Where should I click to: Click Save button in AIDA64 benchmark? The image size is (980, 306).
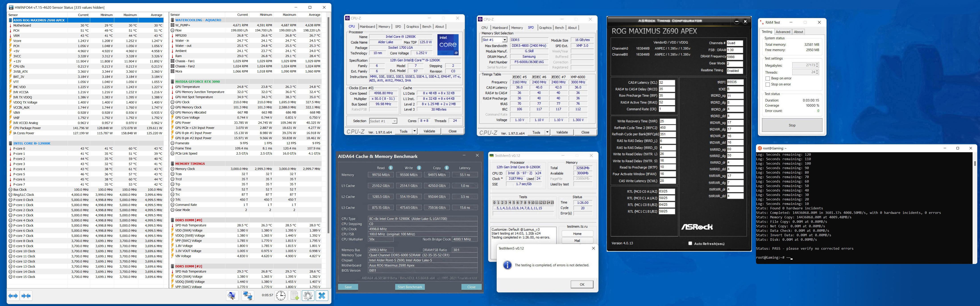coord(348,287)
